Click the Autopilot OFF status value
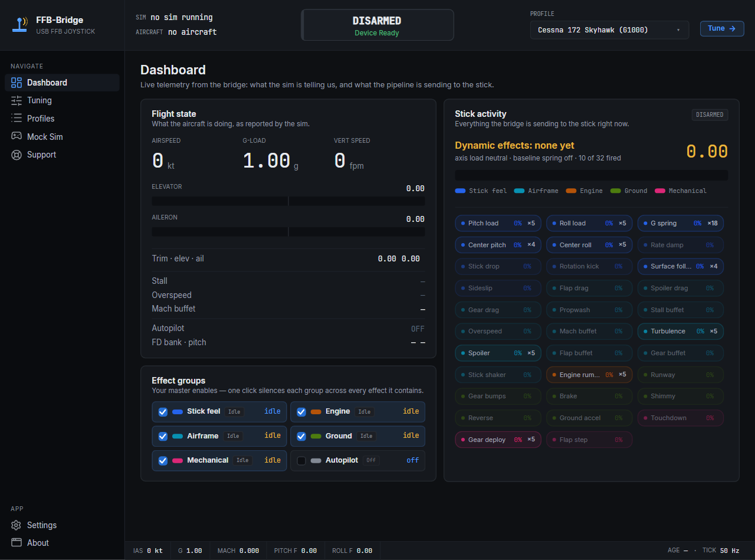 point(418,329)
